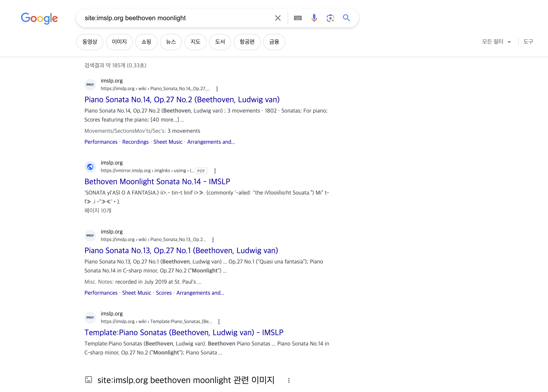
Task: Click the URL breadcrumb of Piano Sonata No.13 result
Action: point(153,239)
